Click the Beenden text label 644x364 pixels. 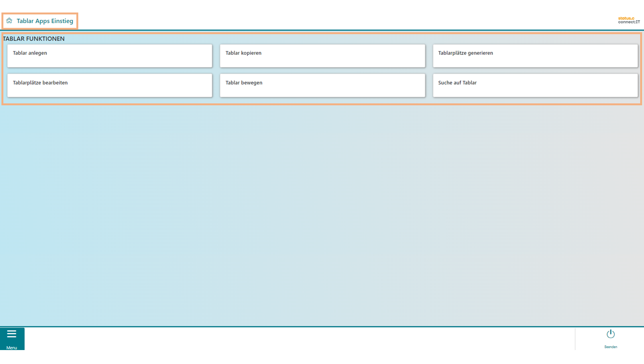[x=610, y=347]
